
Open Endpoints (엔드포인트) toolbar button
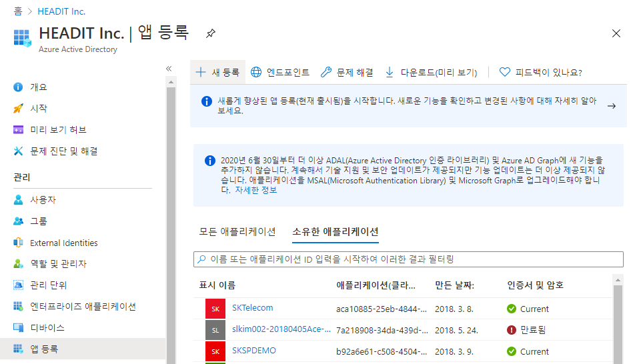[280, 73]
